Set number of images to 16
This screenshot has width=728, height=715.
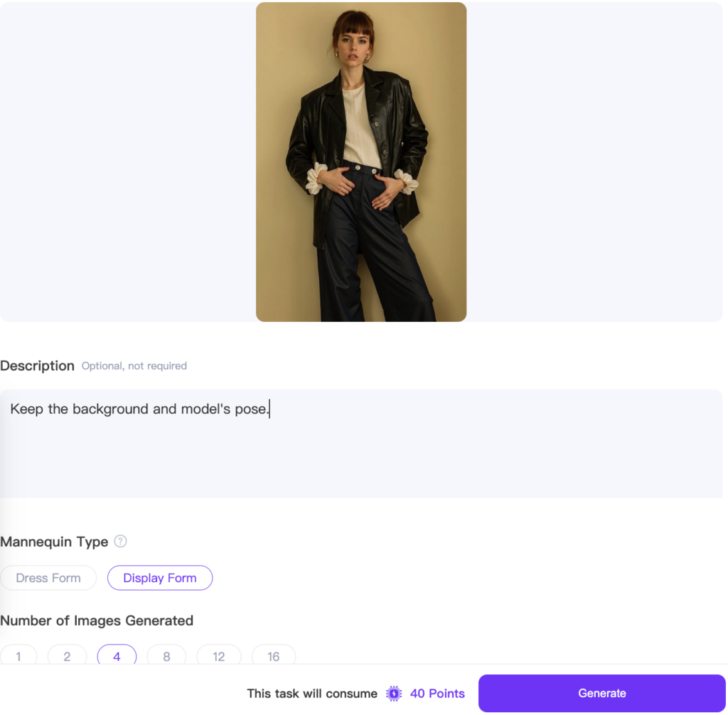click(x=274, y=656)
